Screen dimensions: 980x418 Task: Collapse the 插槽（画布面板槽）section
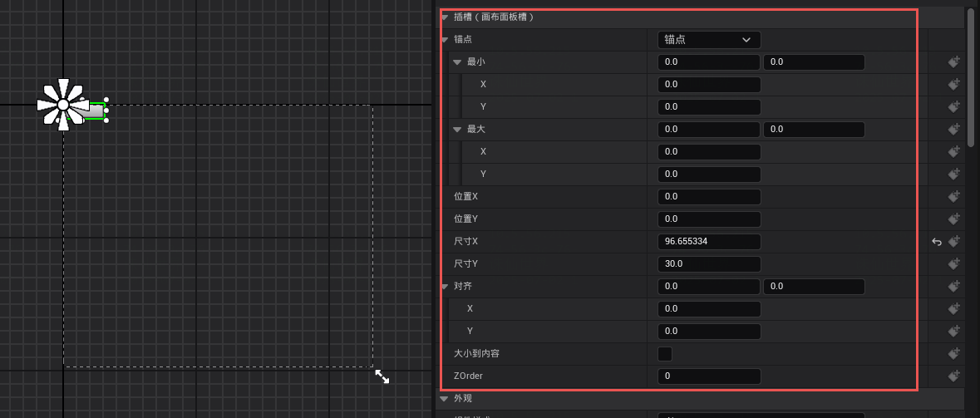445,17
